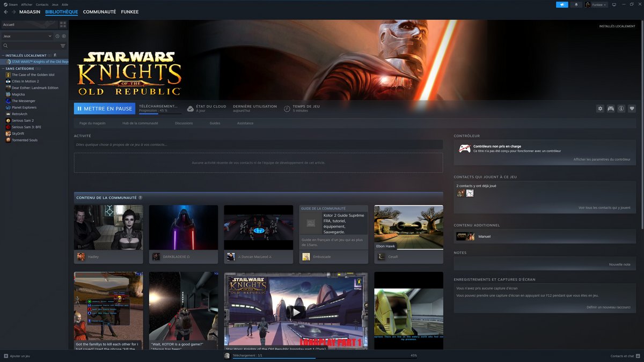Viewport: 644px width, 362px height.
Task: Open Afficher les paramètres du contrôleur link
Action: 602,159
